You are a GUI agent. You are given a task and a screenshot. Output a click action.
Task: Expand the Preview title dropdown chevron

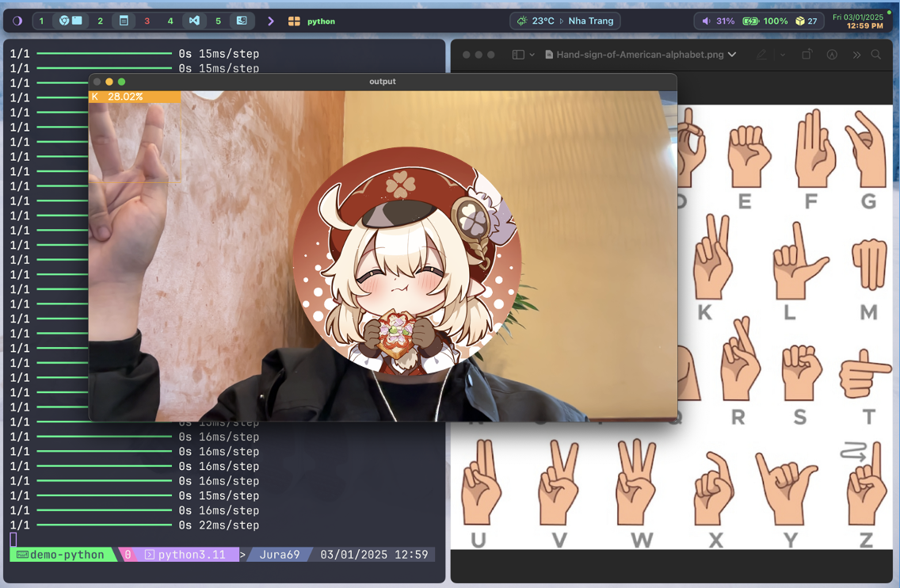pos(732,55)
